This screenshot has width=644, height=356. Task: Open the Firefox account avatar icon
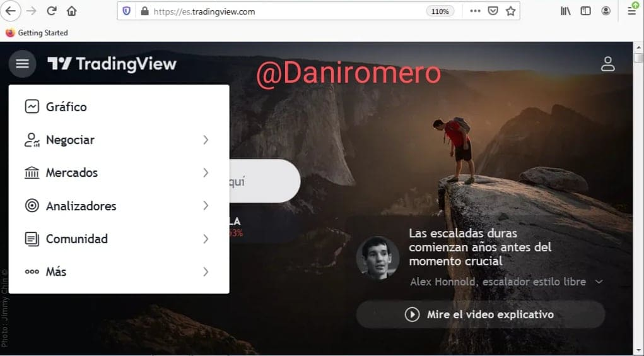[x=606, y=11]
